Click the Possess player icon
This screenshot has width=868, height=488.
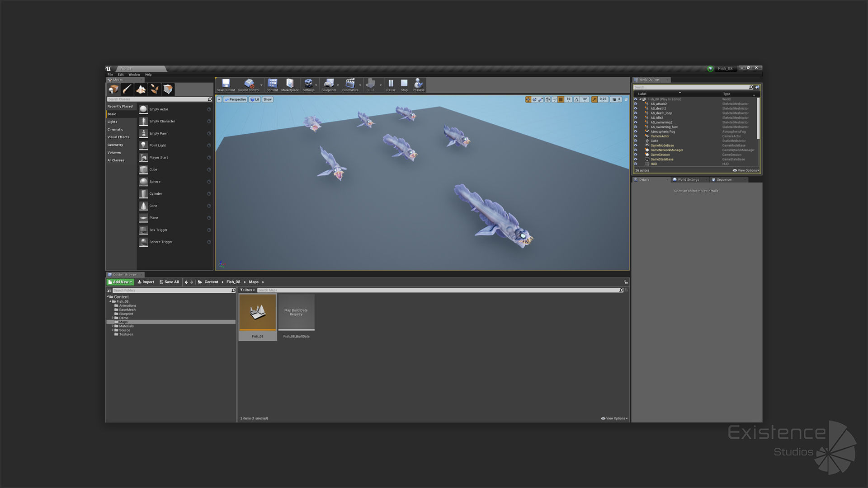(418, 84)
